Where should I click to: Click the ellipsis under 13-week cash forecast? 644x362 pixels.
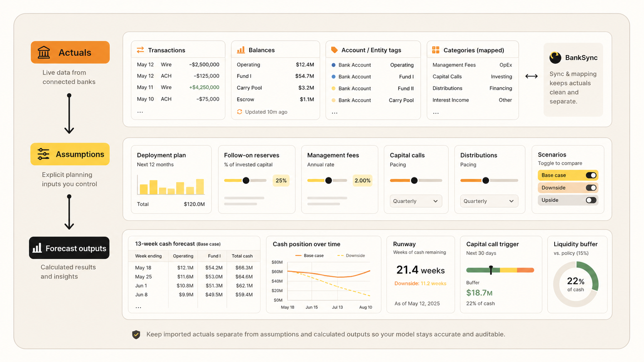138,307
